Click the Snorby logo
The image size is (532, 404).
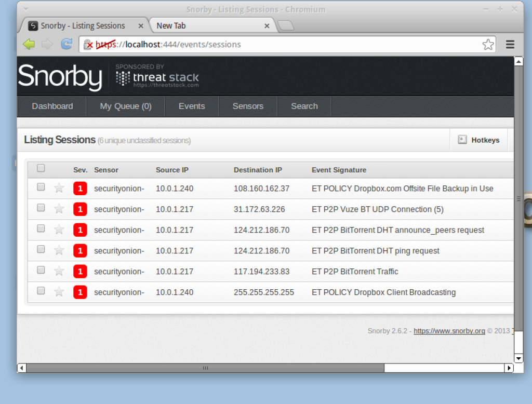click(x=60, y=77)
